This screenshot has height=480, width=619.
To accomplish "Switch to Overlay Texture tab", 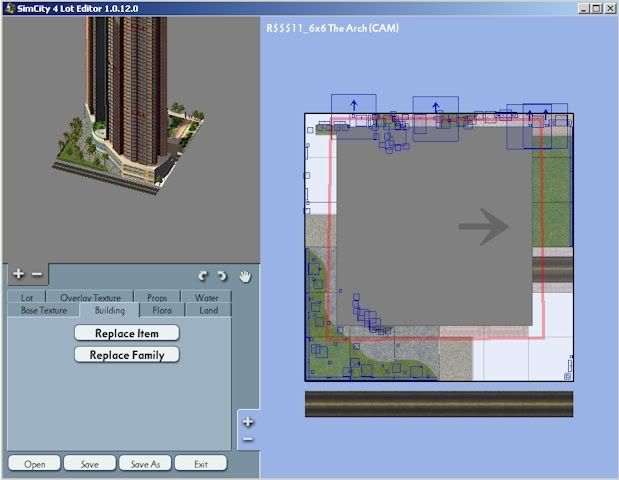I will point(90,298).
